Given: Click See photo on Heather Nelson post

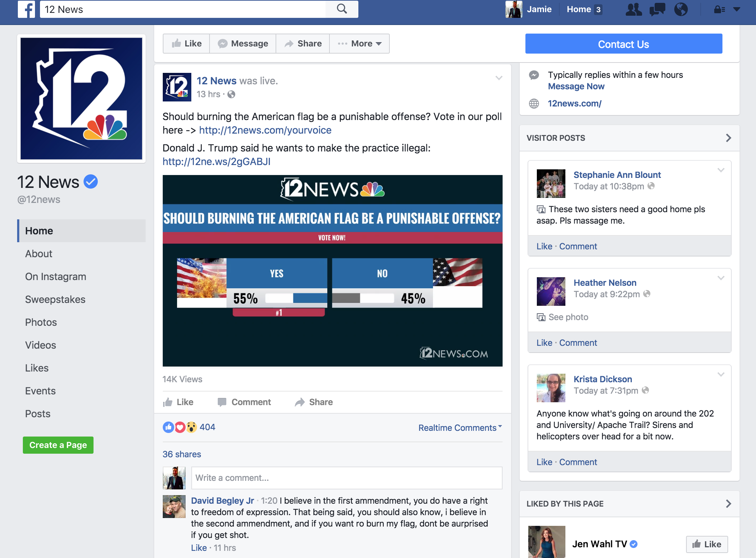Looking at the screenshot, I should 568,317.
